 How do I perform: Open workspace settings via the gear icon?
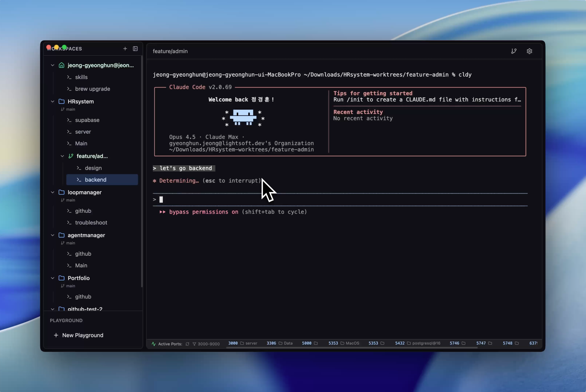pyautogui.click(x=530, y=51)
